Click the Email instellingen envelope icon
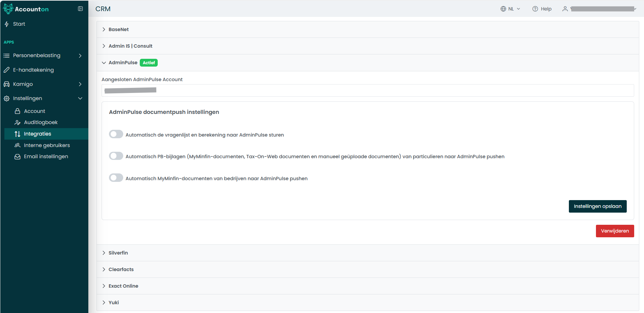This screenshot has height=313, width=644. pyautogui.click(x=18, y=156)
